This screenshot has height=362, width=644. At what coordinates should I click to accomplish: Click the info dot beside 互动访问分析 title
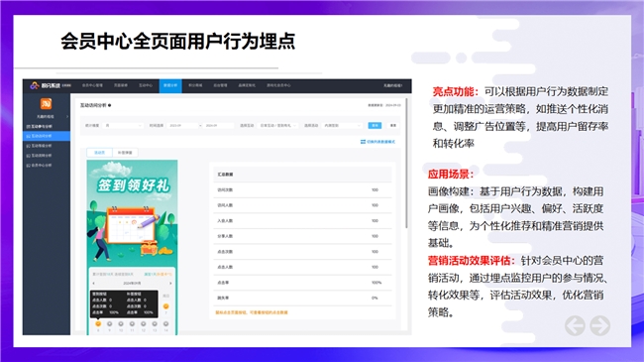[110, 105]
